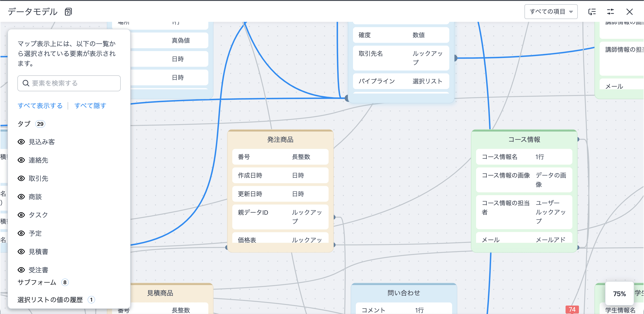
Task: Click the 選択リストの値の履歴 section heading
Action: [x=50, y=299]
